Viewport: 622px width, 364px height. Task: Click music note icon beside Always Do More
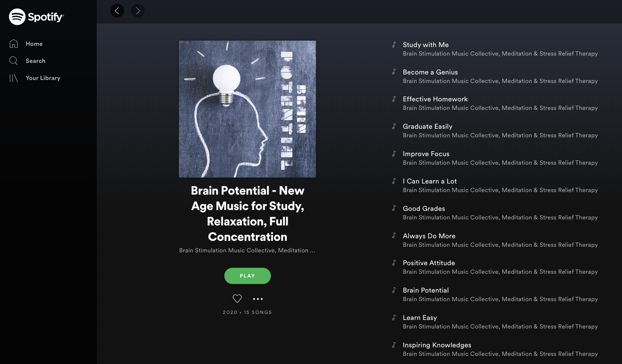click(394, 236)
